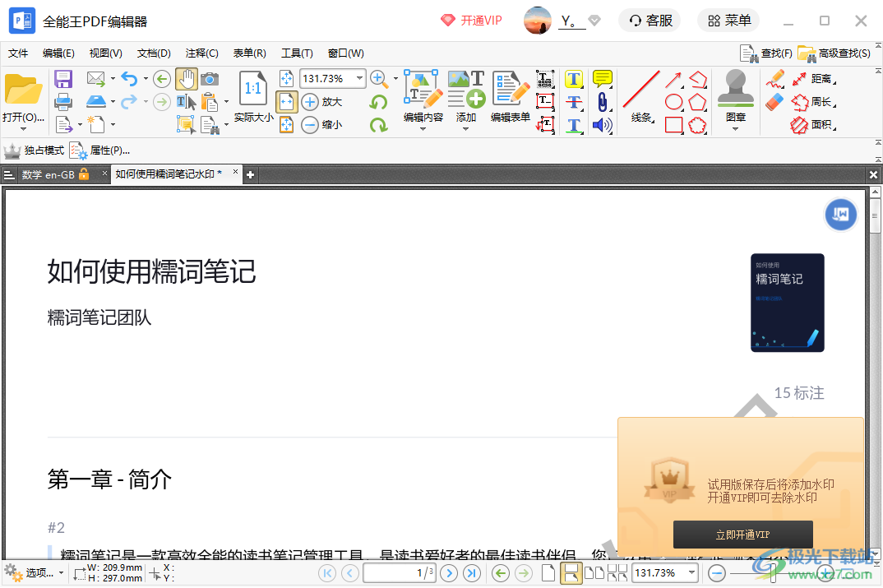Expand the 打开(O) open dropdown arrow
The image size is (883, 588).
[23, 129]
